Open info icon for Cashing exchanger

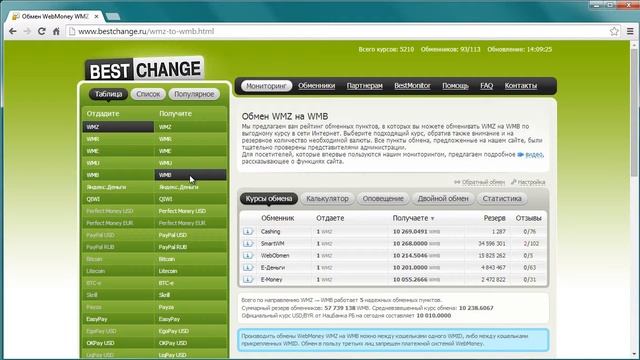[247, 231]
